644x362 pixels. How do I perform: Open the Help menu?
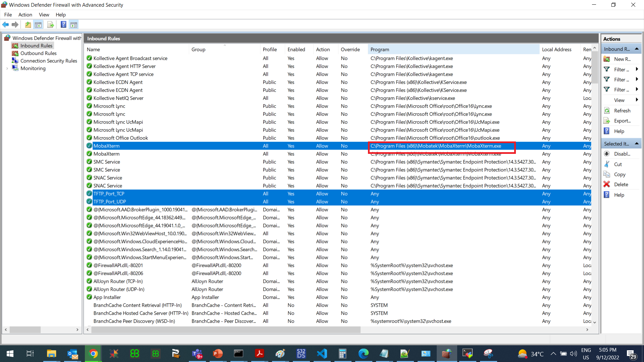point(61,15)
